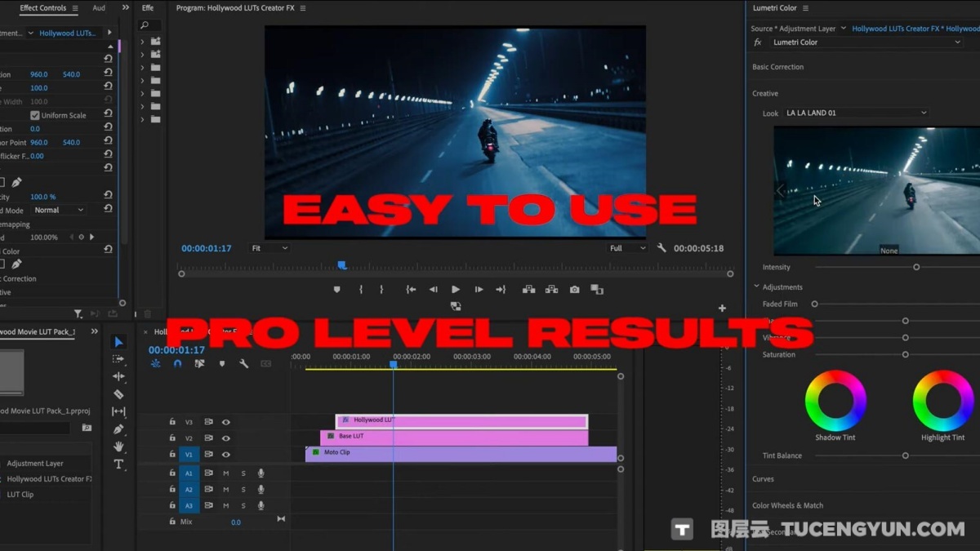Toggle the timeline captions CC icon

point(265,364)
